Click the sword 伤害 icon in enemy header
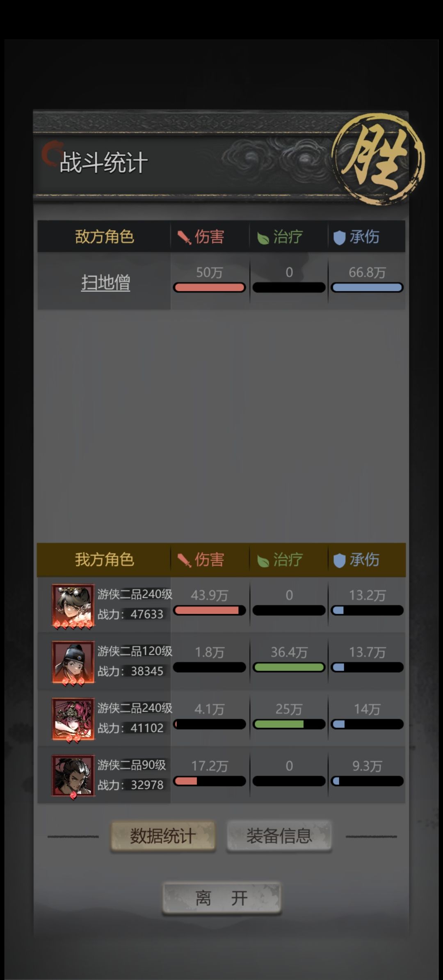 [184, 237]
